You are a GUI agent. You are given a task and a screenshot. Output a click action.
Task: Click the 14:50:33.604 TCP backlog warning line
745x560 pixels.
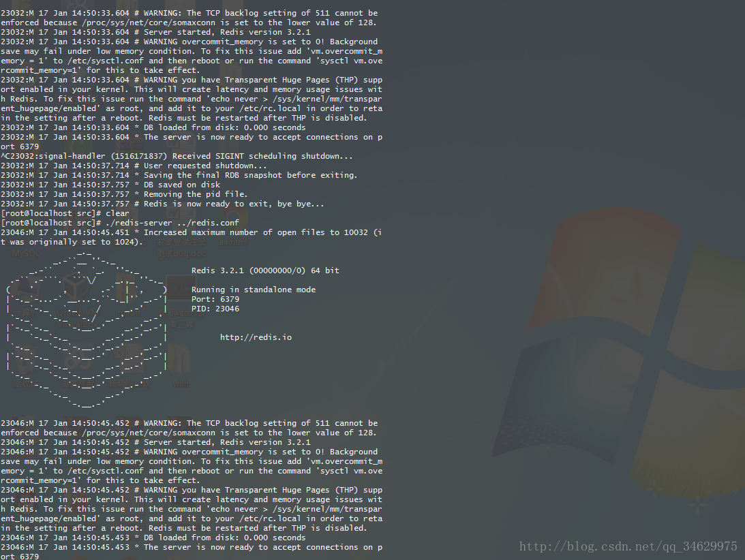[x=189, y=18]
